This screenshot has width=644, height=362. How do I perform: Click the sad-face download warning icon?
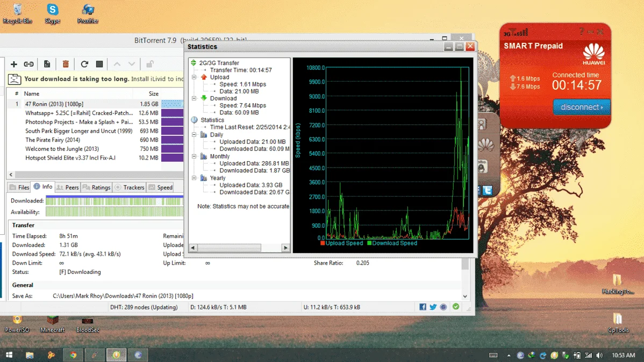click(15, 79)
